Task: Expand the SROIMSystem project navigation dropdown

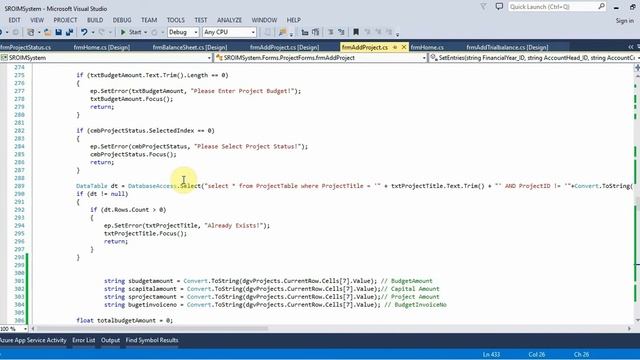Action: click(x=209, y=58)
